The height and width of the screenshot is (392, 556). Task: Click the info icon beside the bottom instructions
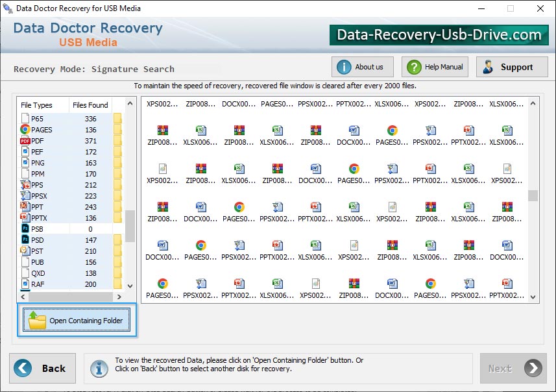pos(99,368)
